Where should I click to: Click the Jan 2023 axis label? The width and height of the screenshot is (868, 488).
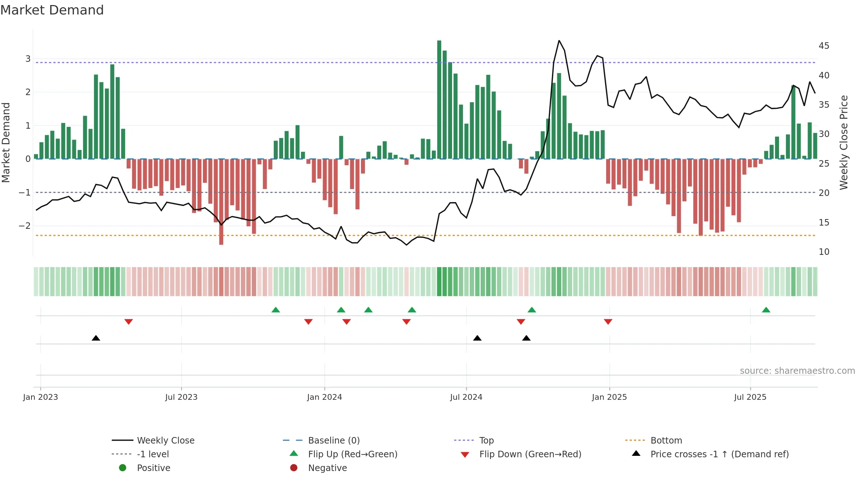coord(41,397)
